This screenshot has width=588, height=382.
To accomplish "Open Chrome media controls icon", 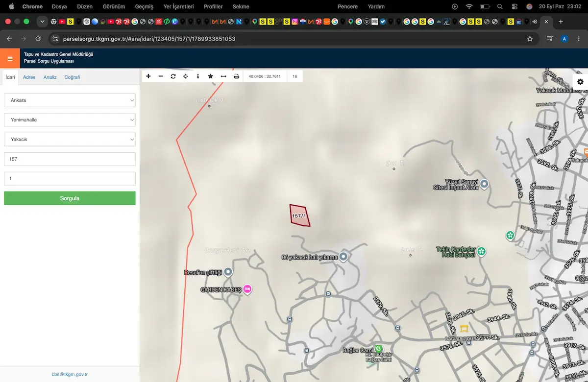I will click(550, 39).
